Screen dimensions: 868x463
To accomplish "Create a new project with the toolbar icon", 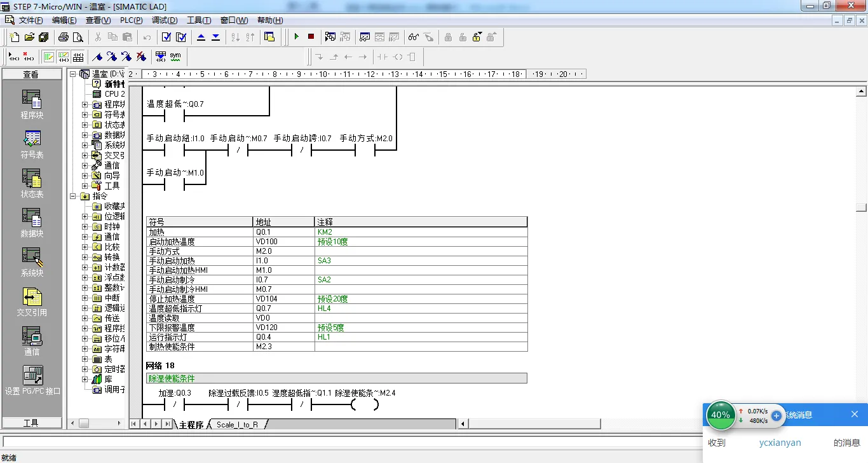I will point(15,37).
